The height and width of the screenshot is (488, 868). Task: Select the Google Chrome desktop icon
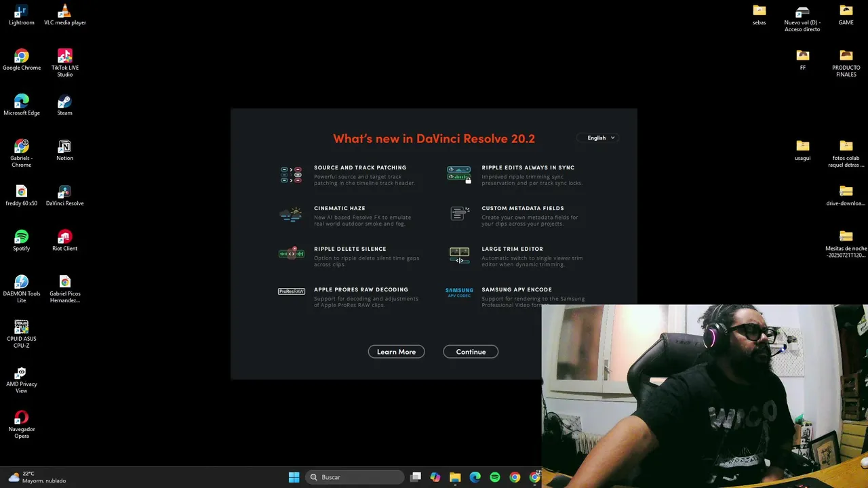22,60
